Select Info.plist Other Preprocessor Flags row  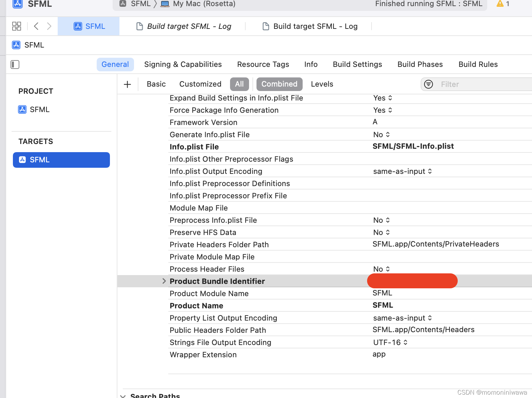(350, 159)
